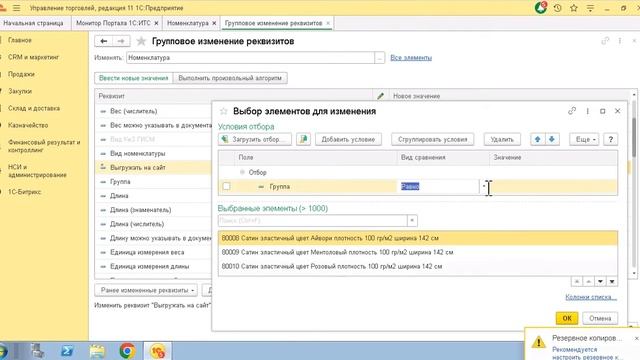Dismiss backup notification popup

pyautogui.click(x=636, y=338)
